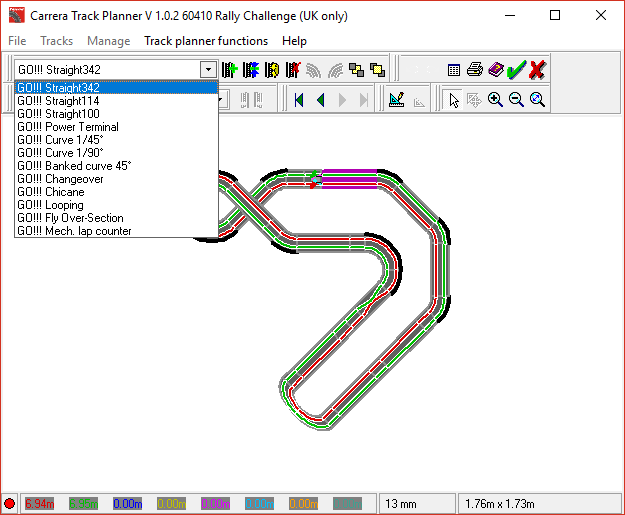Click the printer icon to print the track
This screenshot has height=515, width=625.
point(475,69)
